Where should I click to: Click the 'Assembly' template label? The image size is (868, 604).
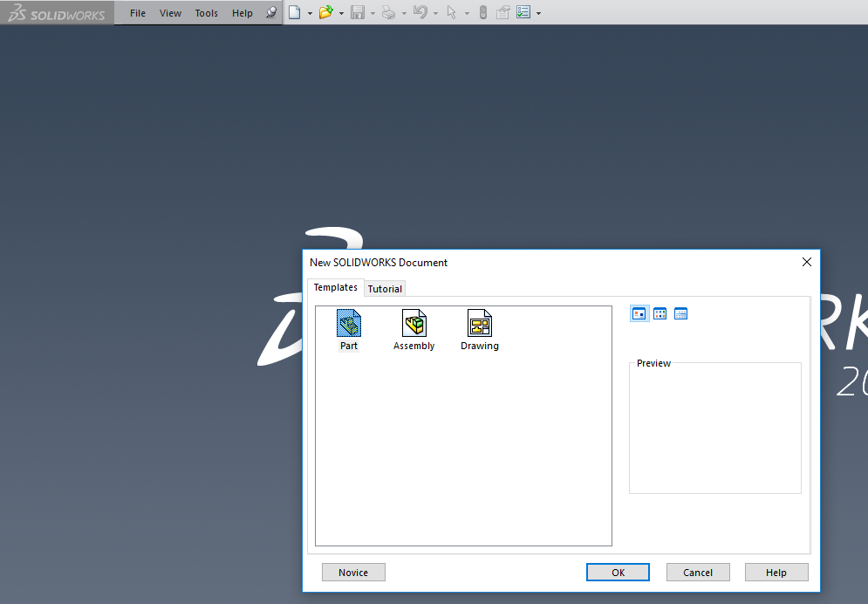414,346
